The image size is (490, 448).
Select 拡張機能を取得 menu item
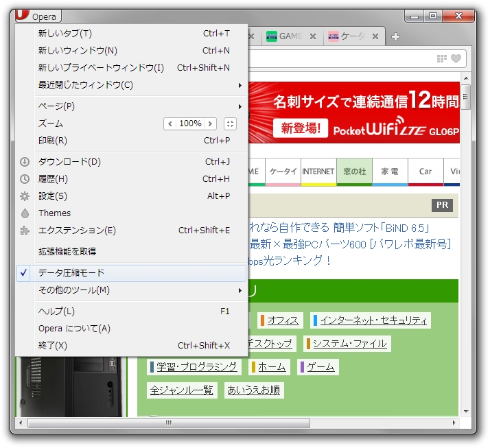click(131, 252)
